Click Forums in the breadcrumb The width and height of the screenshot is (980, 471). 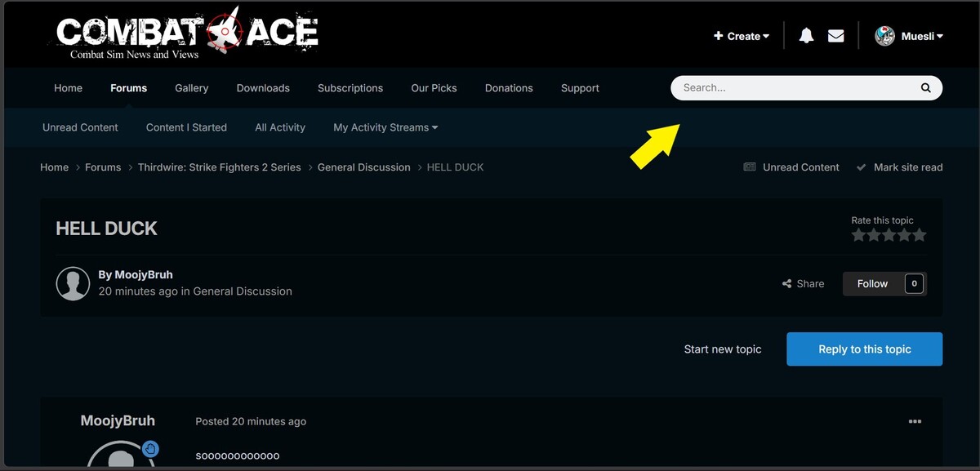pos(103,167)
